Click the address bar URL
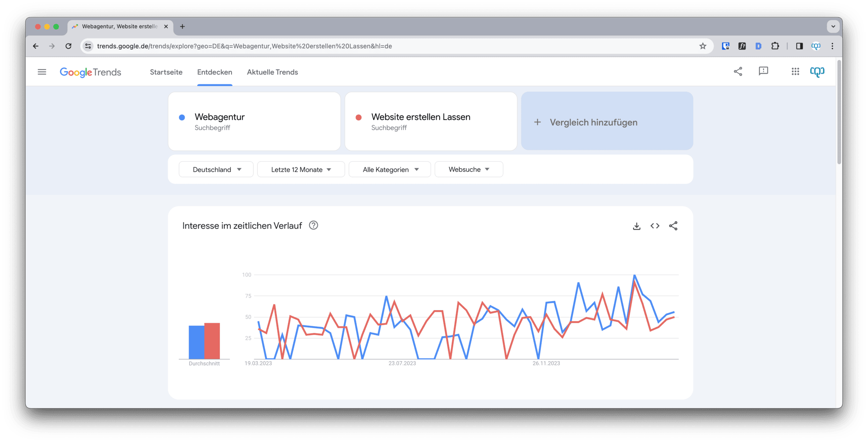The image size is (868, 442). point(244,46)
